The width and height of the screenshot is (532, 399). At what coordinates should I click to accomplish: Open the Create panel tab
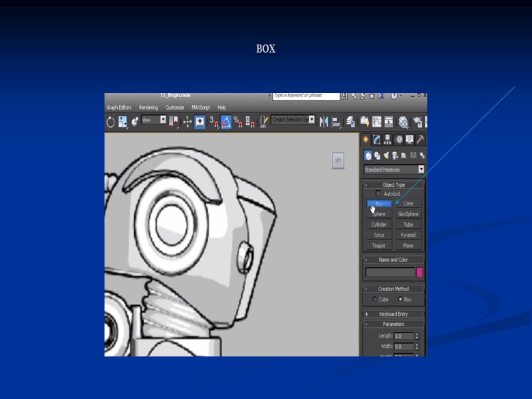pos(366,140)
